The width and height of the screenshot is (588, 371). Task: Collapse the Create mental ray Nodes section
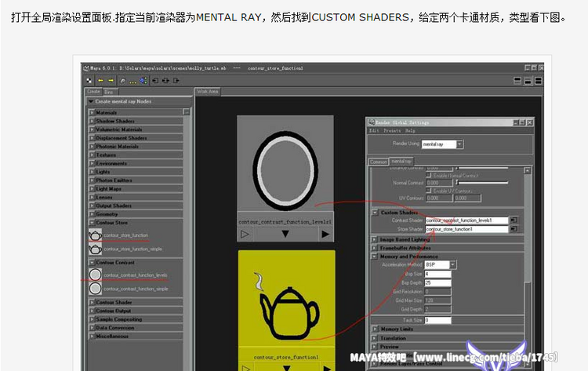point(91,102)
